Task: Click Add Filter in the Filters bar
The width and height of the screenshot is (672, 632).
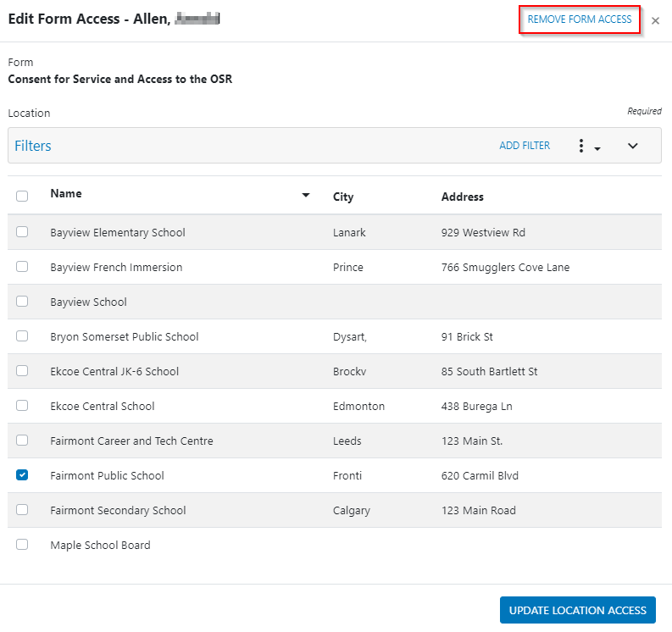Action: (525, 146)
